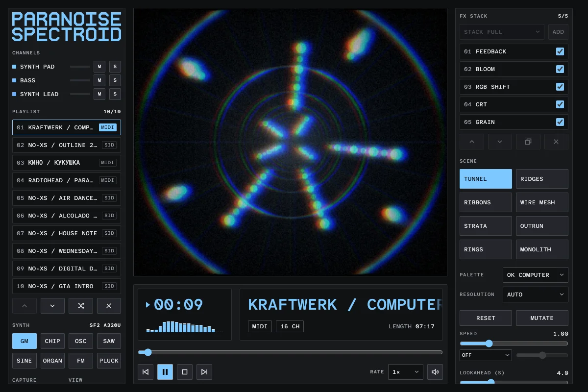The width and height of the screenshot is (588, 392).
Task: Click the Mutate button
Action: click(542, 318)
